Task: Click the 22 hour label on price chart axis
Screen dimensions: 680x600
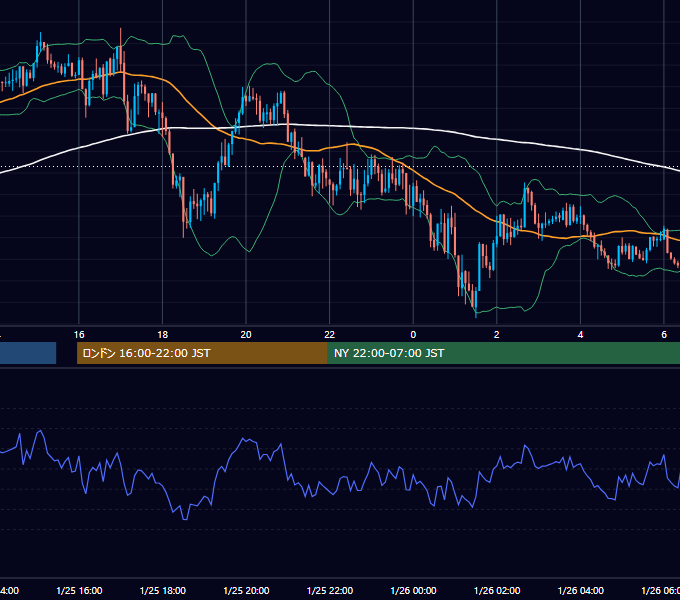Action: point(330,335)
